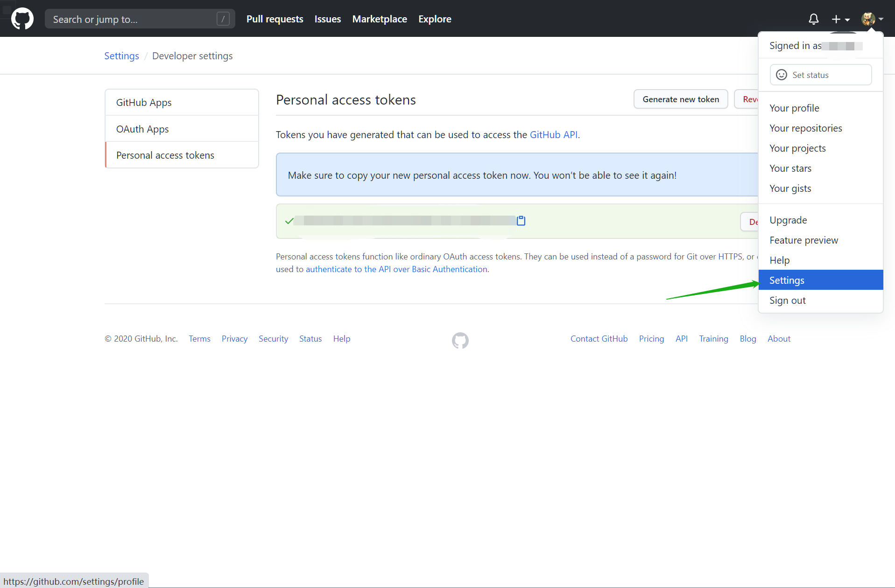Open Issues in top nav
The width and height of the screenshot is (895, 588).
[327, 19]
